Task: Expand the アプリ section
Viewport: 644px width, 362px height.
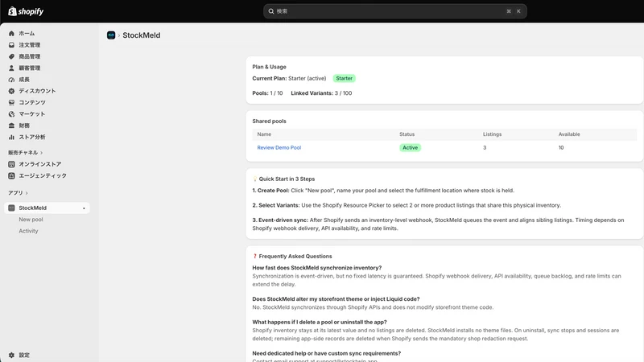Action: 18,192
